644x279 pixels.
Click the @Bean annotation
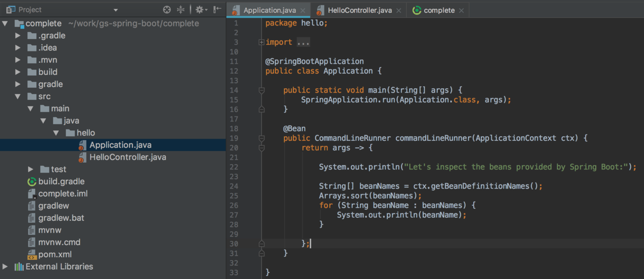294,128
